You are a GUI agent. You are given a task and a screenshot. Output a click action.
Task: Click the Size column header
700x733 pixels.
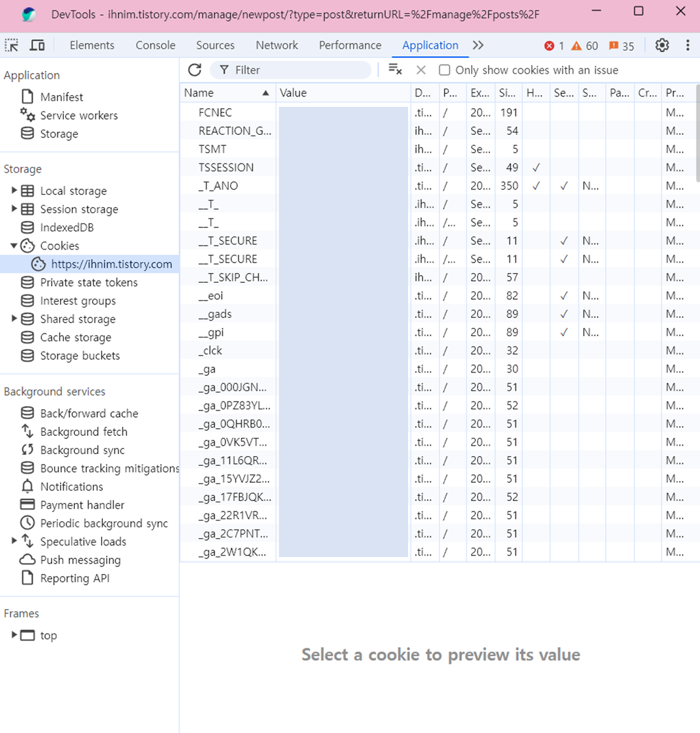tap(508, 93)
